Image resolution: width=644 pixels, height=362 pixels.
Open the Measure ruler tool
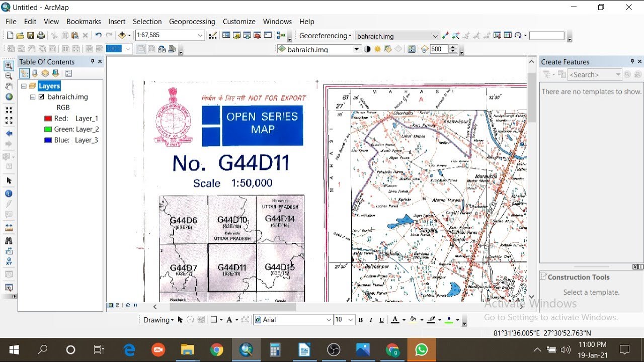pyautogui.click(x=9, y=228)
